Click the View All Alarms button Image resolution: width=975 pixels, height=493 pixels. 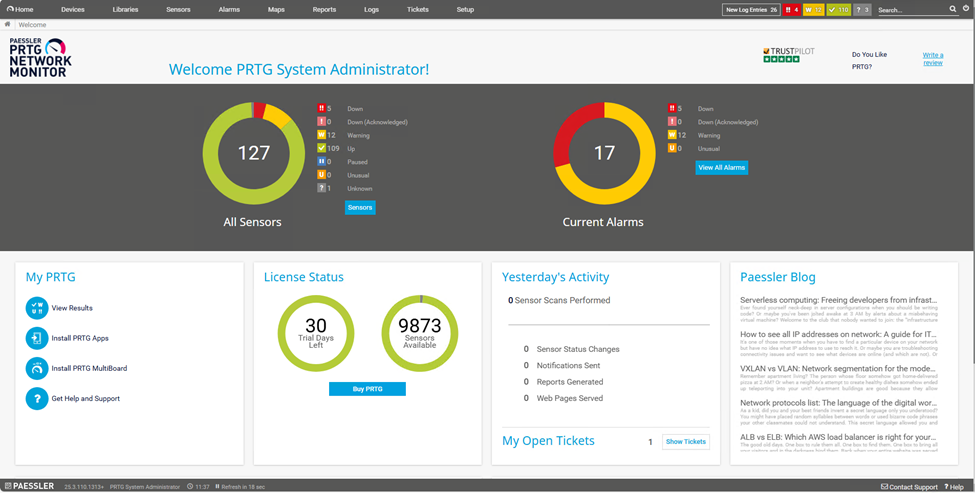click(x=721, y=168)
